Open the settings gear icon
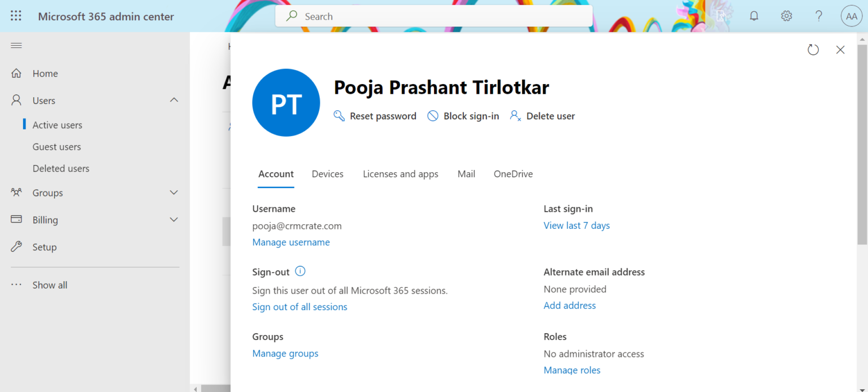 pos(786,16)
